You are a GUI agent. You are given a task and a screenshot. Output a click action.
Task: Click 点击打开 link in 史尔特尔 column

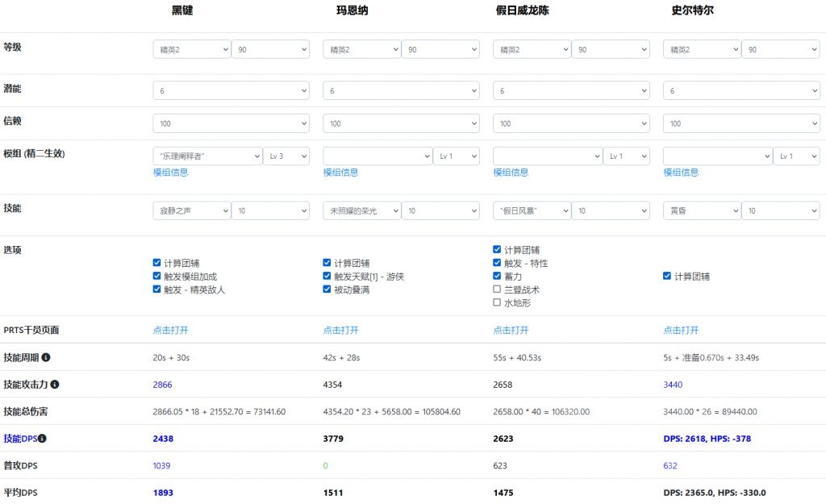(x=681, y=331)
